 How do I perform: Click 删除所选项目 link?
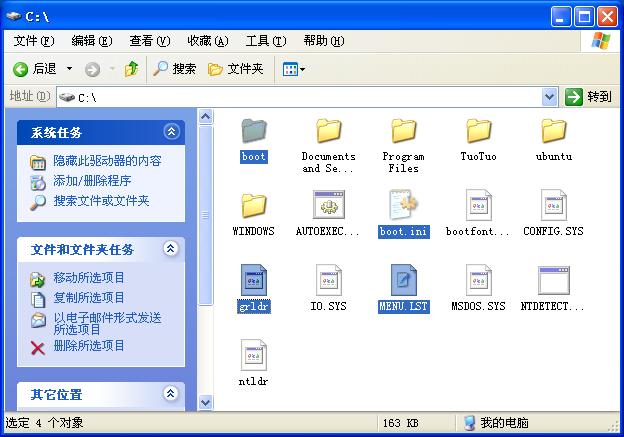(x=88, y=345)
